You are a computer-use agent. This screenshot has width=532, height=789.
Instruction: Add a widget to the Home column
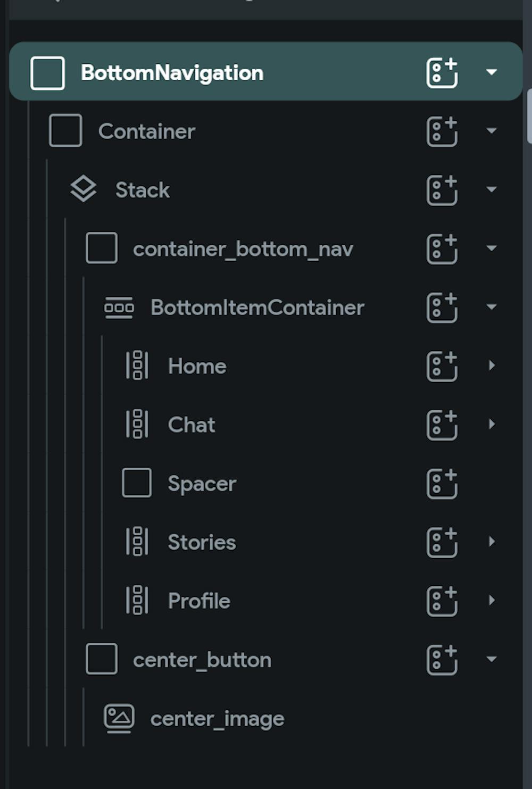[442, 366]
